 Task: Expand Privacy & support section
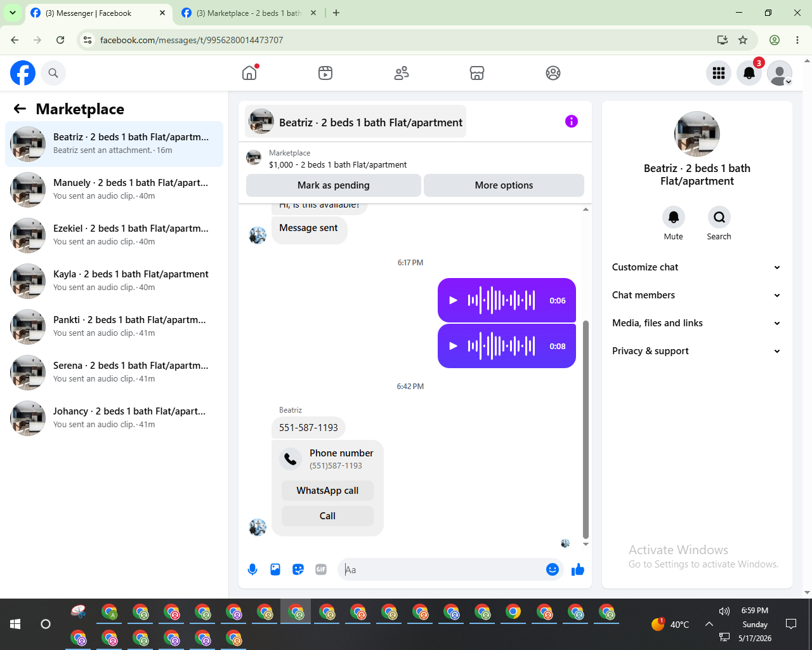697,351
